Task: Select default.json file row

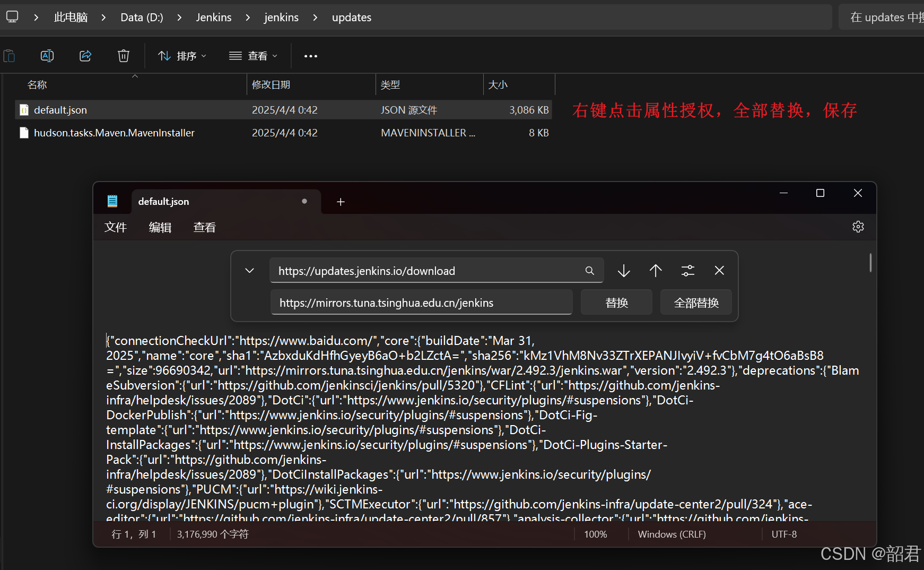Action: [x=283, y=110]
